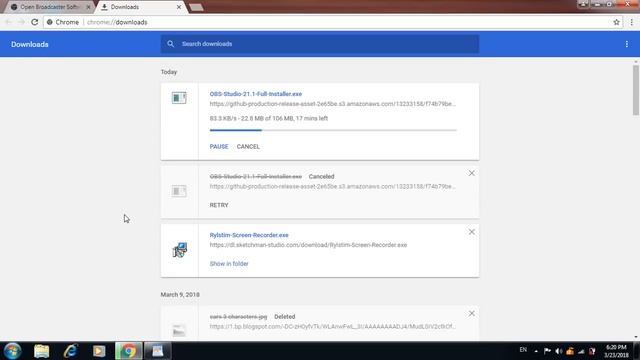Open the Rylstim-Screen-Recorder.exe file link
Image resolution: width=640 pixels, height=360 pixels.
click(249, 235)
